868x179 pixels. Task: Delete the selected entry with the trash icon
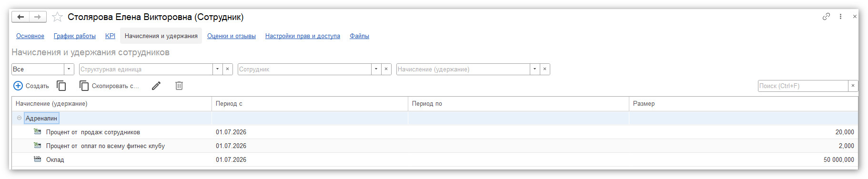(179, 86)
